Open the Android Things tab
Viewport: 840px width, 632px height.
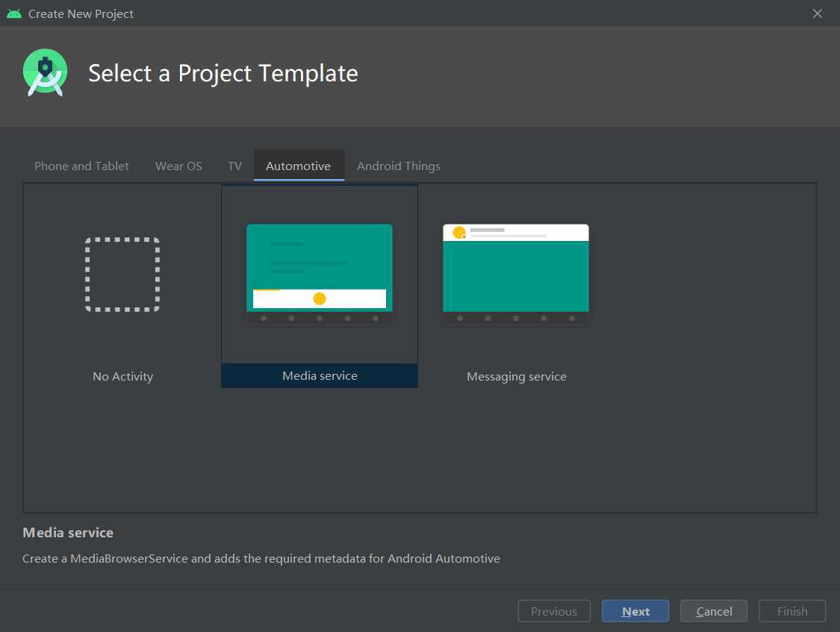point(399,166)
